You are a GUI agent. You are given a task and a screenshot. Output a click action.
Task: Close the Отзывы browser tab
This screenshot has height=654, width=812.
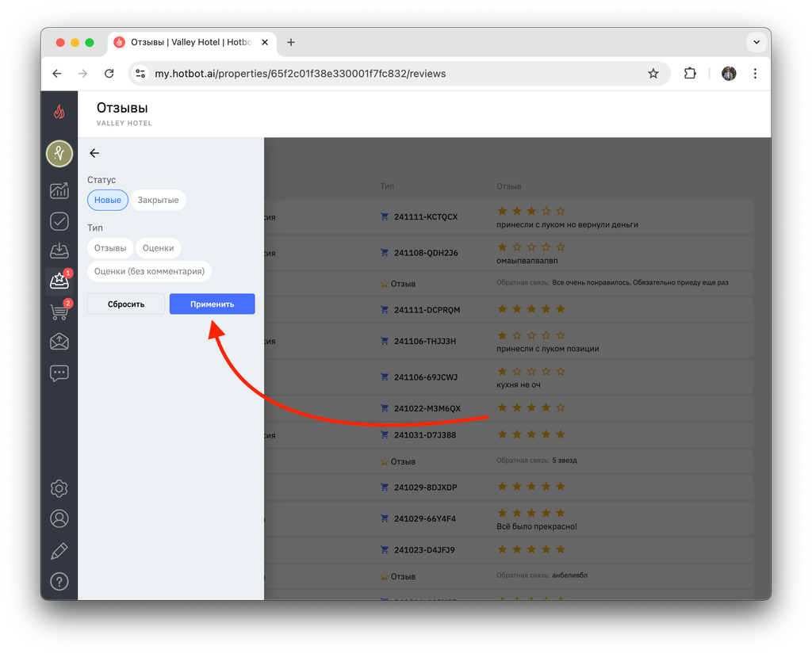click(265, 43)
